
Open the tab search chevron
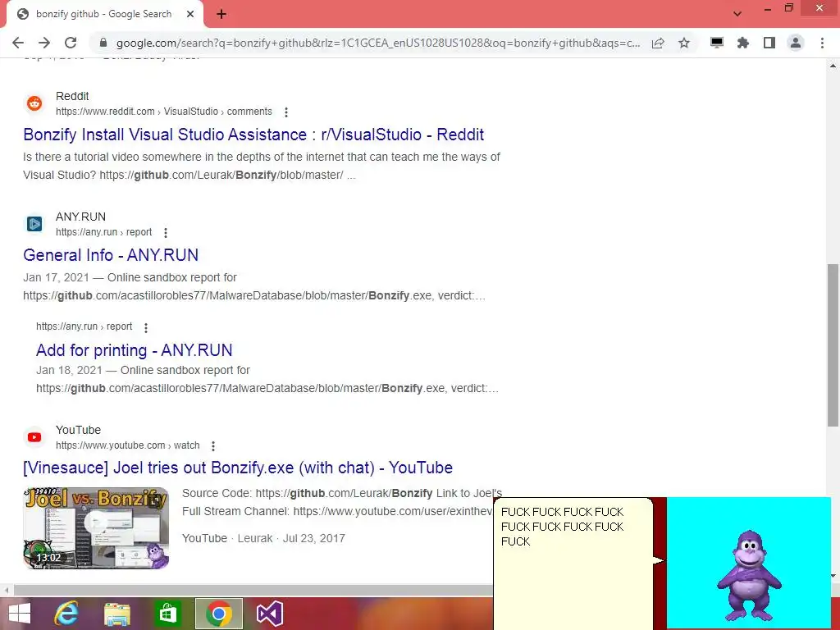737,14
